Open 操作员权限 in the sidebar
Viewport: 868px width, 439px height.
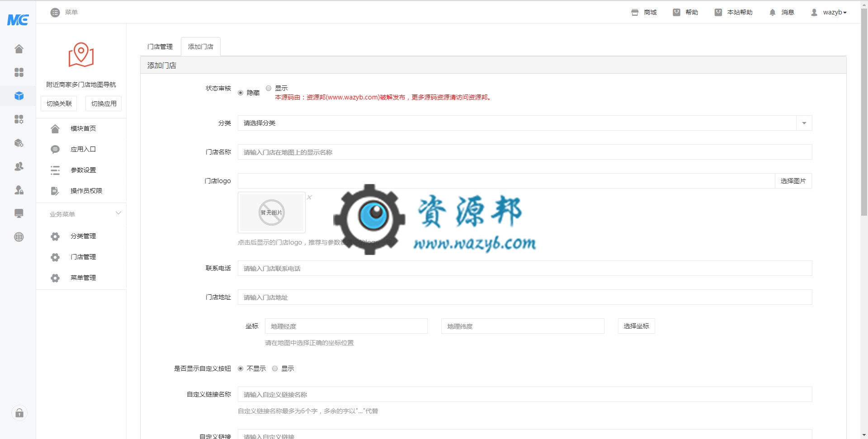click(86, 191)
